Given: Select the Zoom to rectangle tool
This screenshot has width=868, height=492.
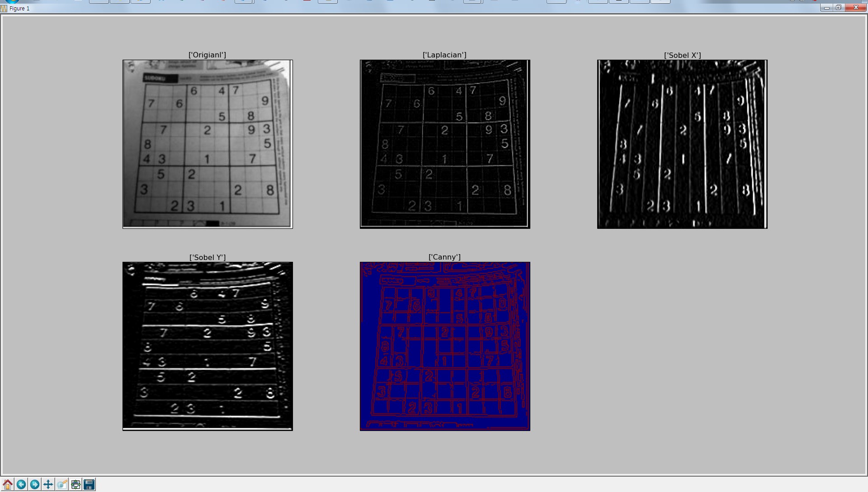Looking at the screenshot, I should pyautogui.click(x=62, y=485).
